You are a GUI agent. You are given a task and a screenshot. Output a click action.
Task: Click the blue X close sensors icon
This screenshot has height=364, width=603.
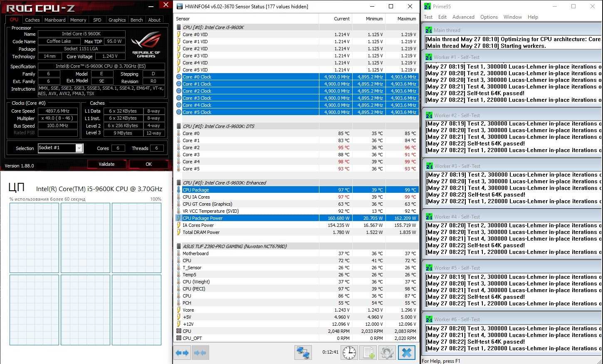407,353
